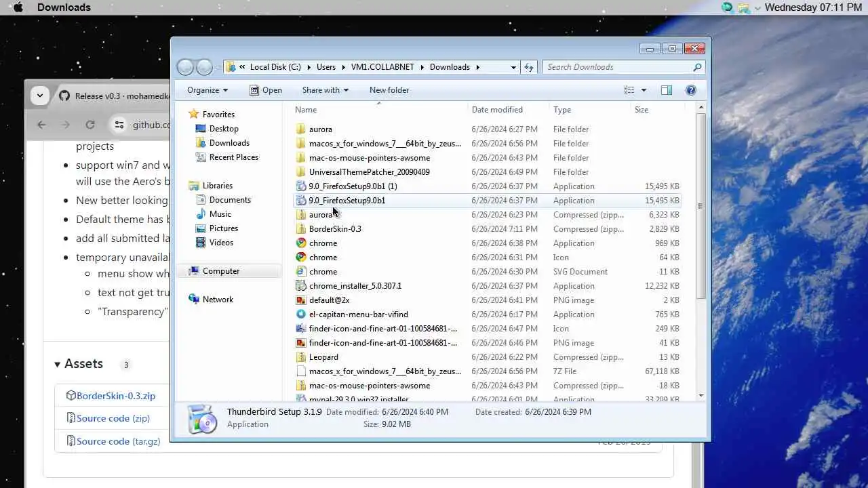Viewport: 868px width, 488px height.
Task: Sort files by Date modified column
Action: [x=497, y=110]
